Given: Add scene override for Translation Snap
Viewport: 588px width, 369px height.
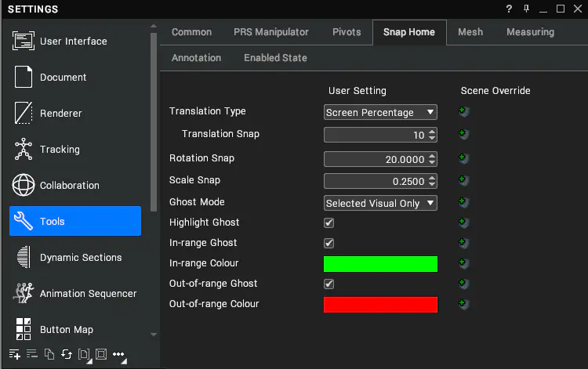Looking at the screenshot, I should (x=463, y=134).
